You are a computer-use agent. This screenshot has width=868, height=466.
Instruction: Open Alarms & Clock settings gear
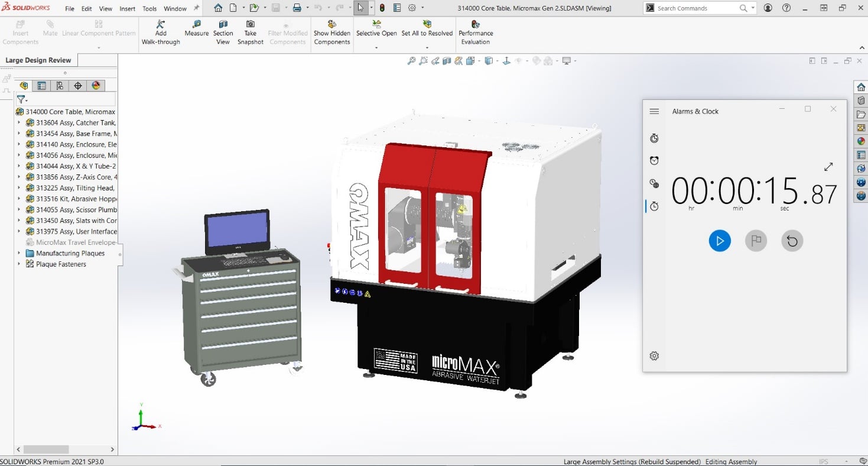click(654, 356)
